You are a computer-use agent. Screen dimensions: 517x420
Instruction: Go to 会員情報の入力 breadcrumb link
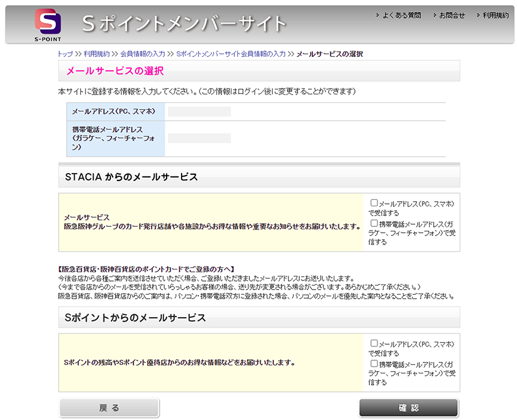click(x=142, y=54)
